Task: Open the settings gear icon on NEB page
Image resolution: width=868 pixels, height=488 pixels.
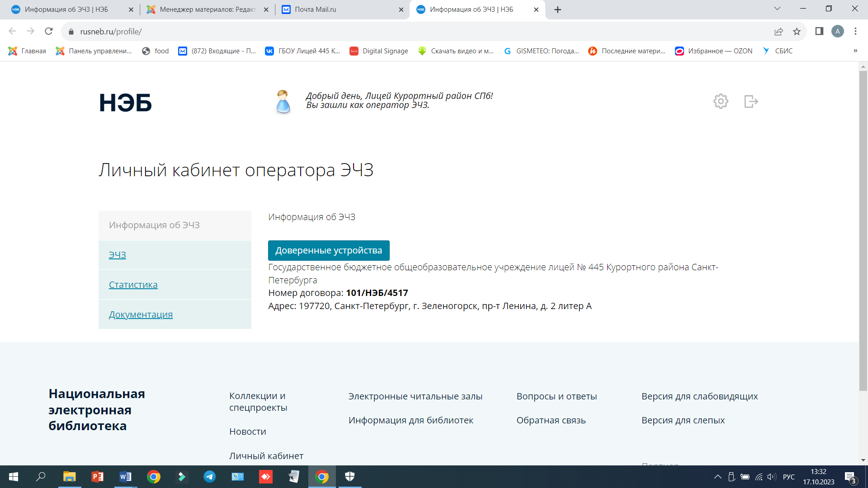Action: (721, 101)
